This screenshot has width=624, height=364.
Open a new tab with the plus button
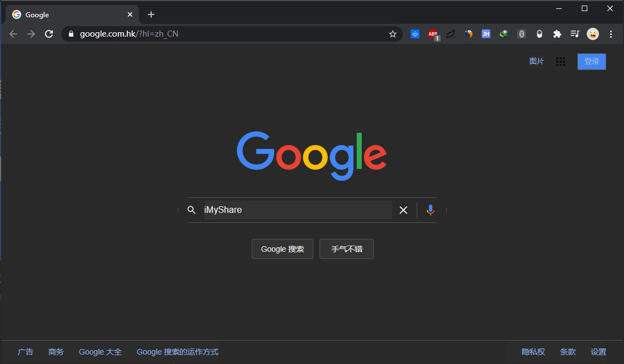(151, 14)
